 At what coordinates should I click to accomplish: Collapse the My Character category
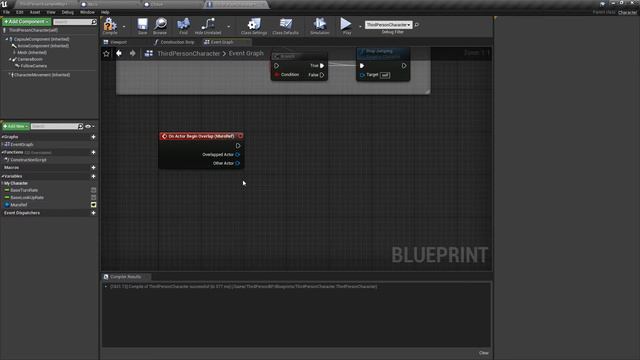tap(3, 183)
